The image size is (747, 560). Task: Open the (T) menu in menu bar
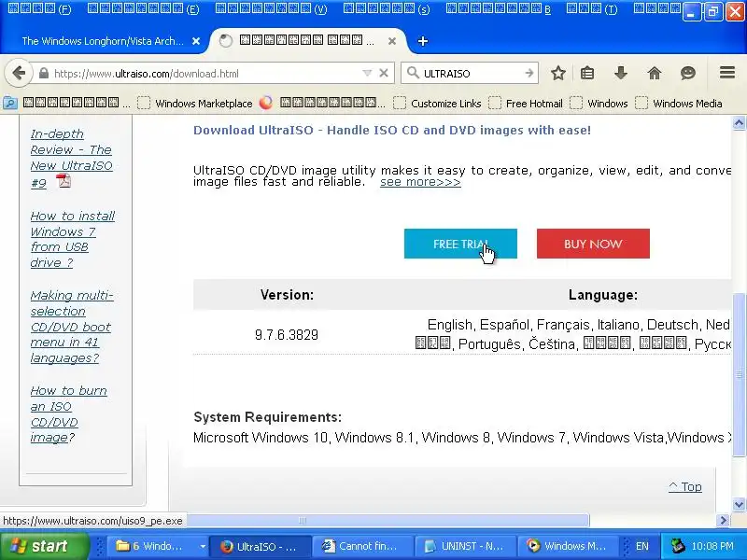592,9
